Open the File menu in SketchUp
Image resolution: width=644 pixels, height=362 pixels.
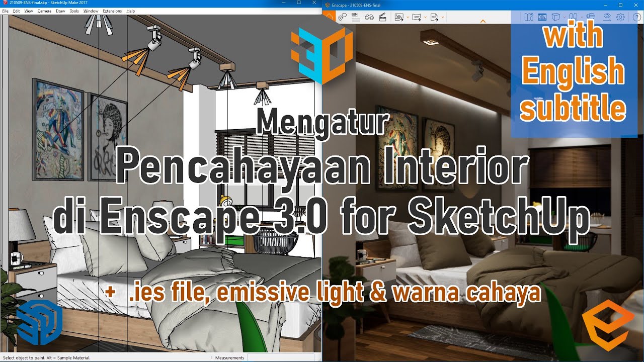click(5, 11)
